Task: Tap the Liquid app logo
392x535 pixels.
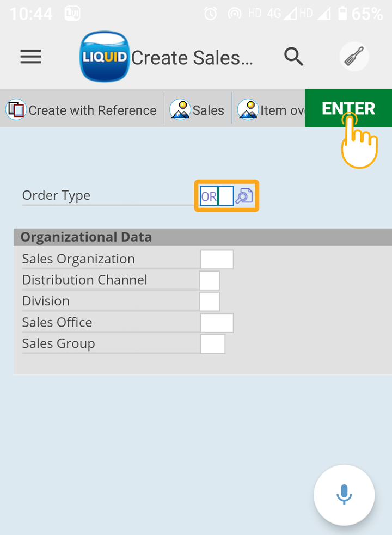Action: 104,57
